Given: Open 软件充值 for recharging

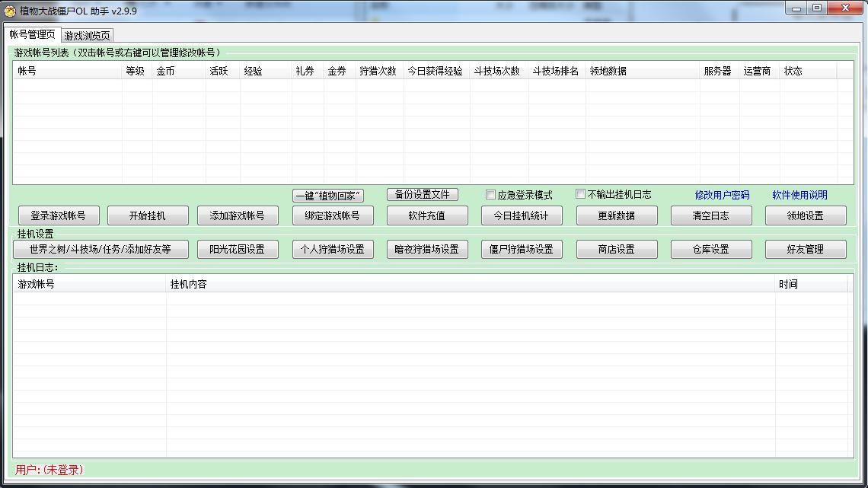Looking at the screenshot, I should pyautogui.click(x=427, y=215).
